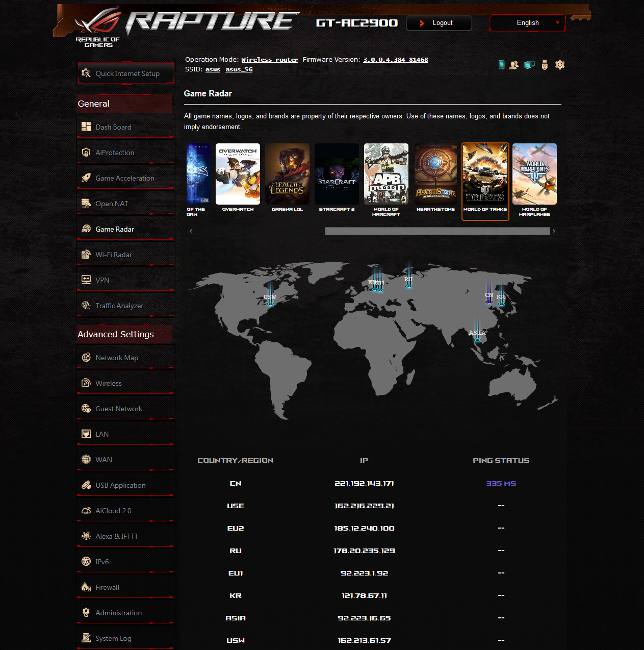Click the network monitors status icon
The width and height of the screenshot is (644, 650).
(529, 65)
